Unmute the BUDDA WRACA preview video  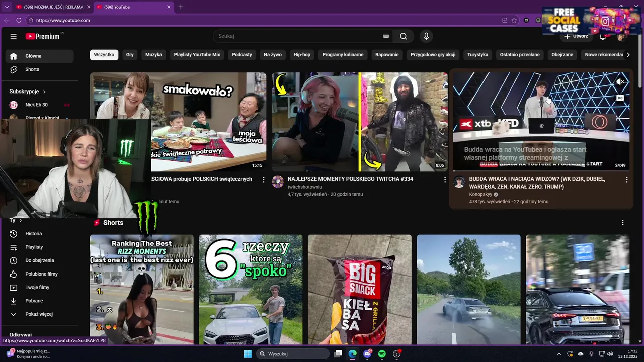[x=620, y=82]
